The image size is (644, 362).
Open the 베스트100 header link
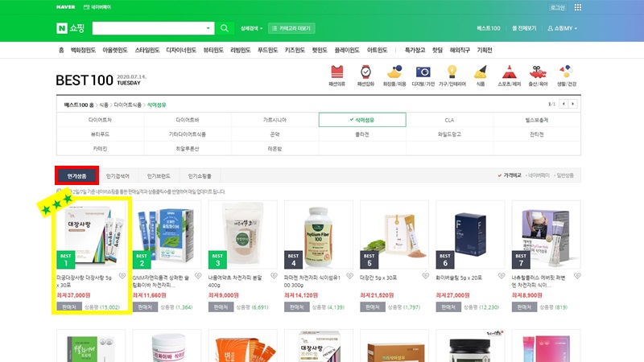(489, 28)
